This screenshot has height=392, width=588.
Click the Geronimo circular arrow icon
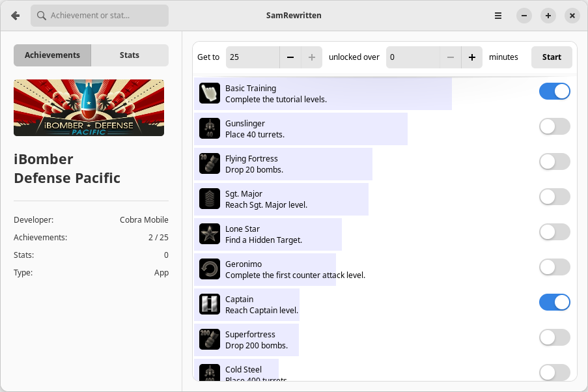(210, 269)
